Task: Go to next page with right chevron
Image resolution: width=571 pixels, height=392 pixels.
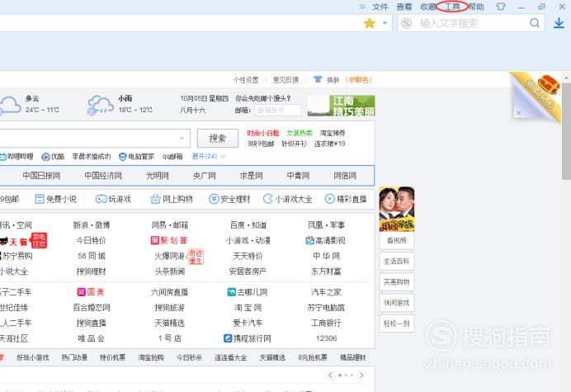Action: coord(361,375)
